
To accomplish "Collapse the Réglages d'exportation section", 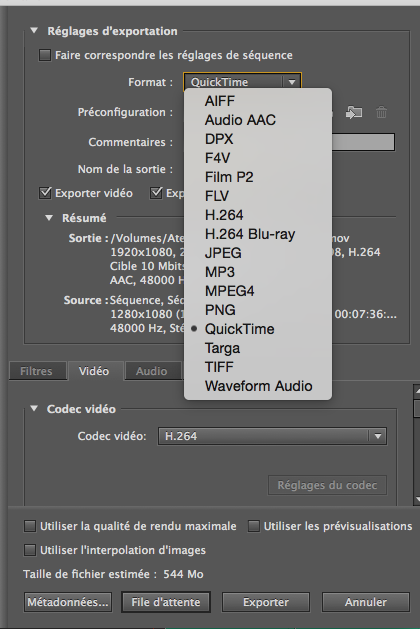I will click(34, 30).
